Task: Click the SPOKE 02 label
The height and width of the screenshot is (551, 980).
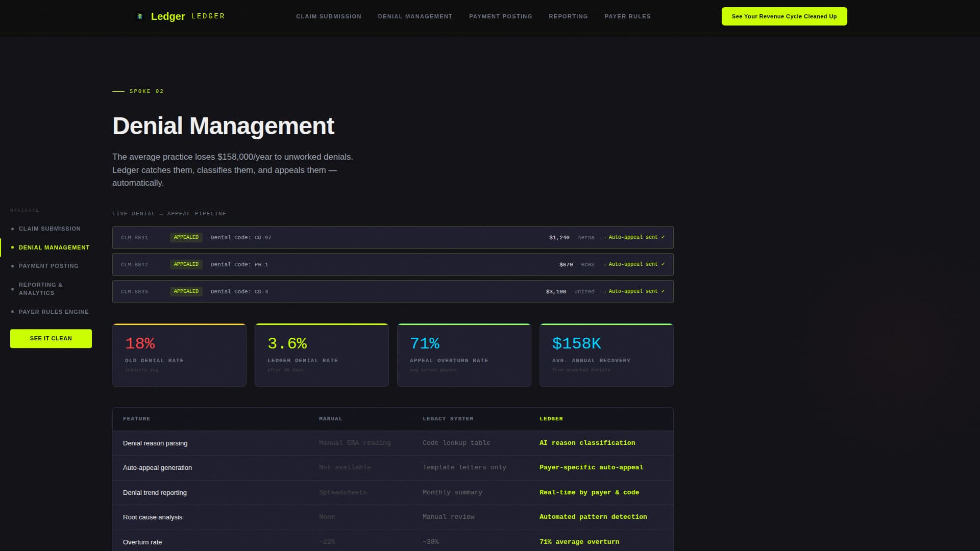Action: [x=146, y=91]
